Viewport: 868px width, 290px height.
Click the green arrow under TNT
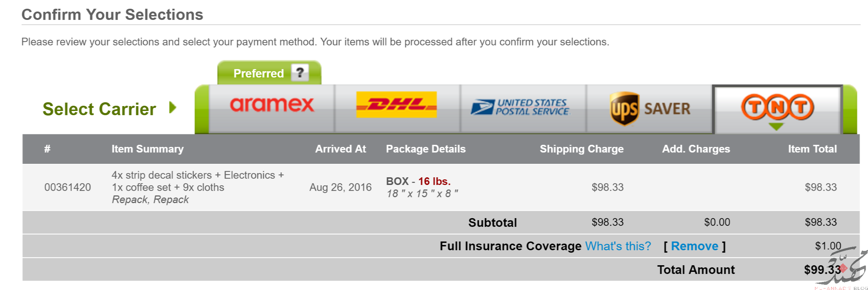point(776,126)
